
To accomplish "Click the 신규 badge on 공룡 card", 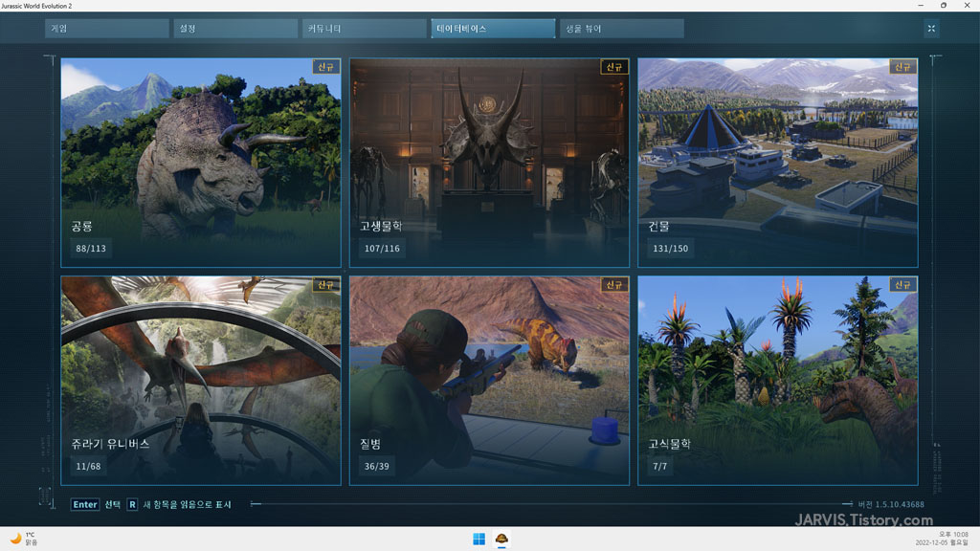I will [x=326, y=67].
